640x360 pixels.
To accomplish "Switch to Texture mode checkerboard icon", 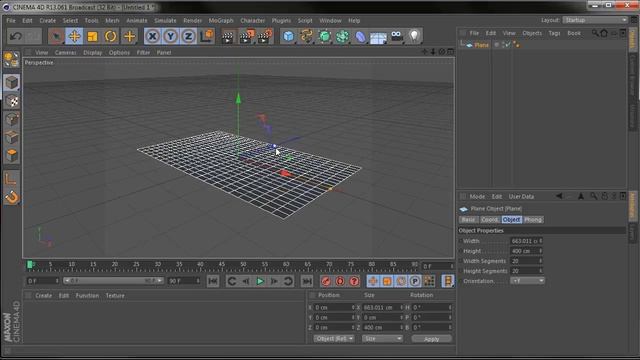I will click(x=11, y=101).
